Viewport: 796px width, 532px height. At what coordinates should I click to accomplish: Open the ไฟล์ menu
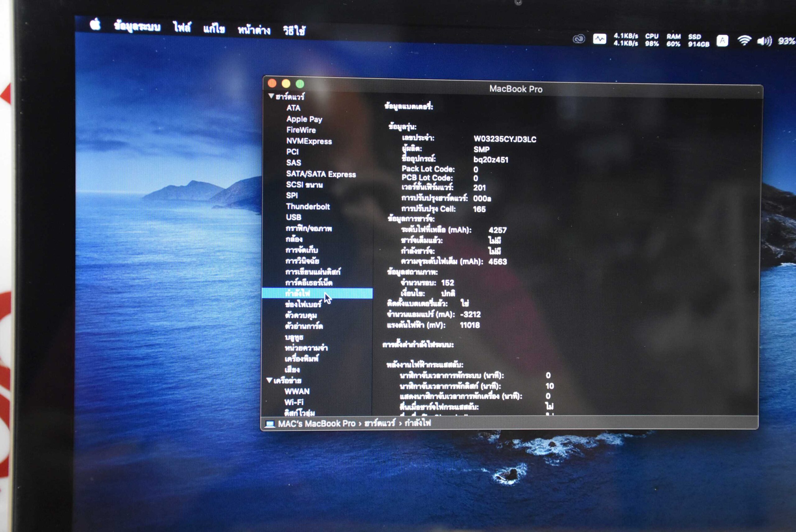(182, 27)
